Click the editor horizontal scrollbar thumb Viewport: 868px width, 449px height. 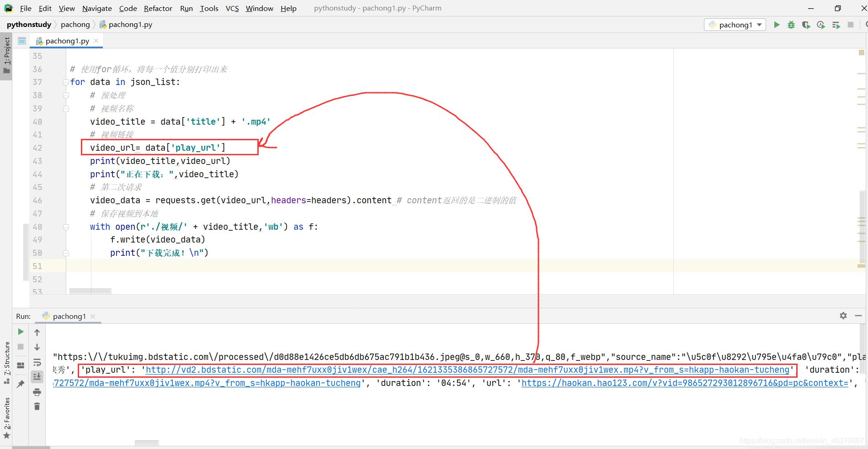(90, 291)
